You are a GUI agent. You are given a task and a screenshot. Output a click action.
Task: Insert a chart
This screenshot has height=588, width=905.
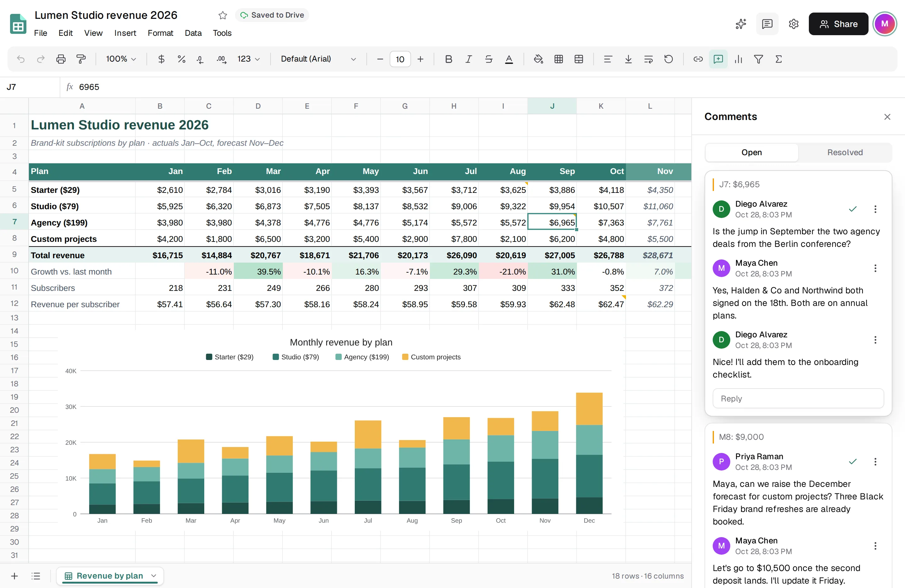click(x=738, y=59)
